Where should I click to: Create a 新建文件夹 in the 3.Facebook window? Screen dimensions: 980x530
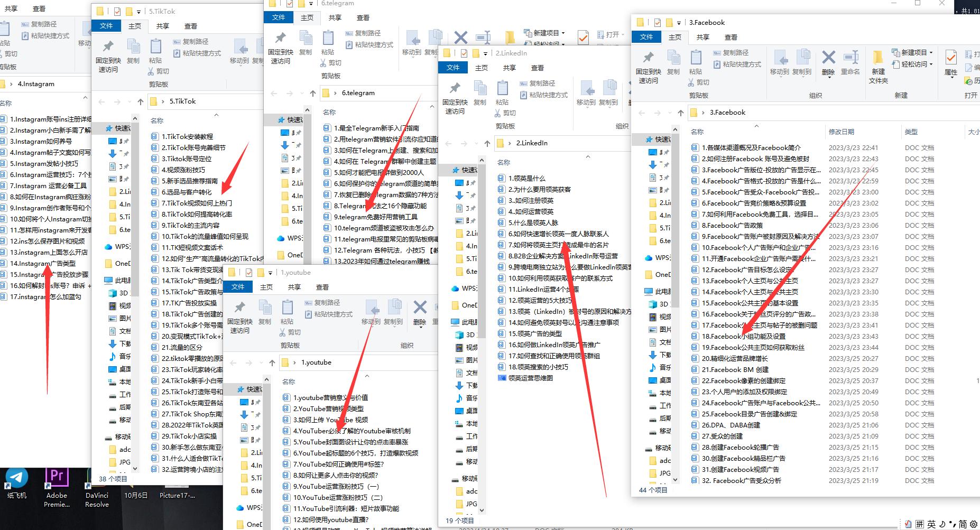coord(878,67)
